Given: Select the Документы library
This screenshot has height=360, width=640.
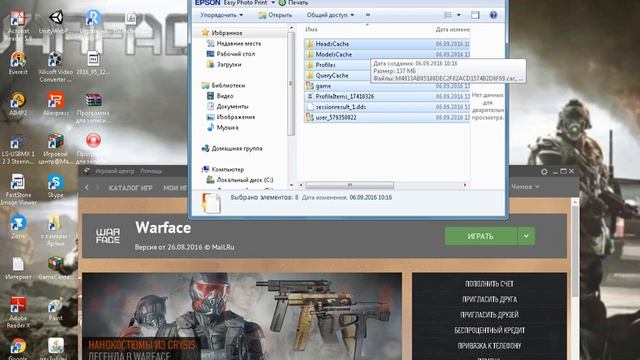Looking at the screenshot, I should 228,107.
